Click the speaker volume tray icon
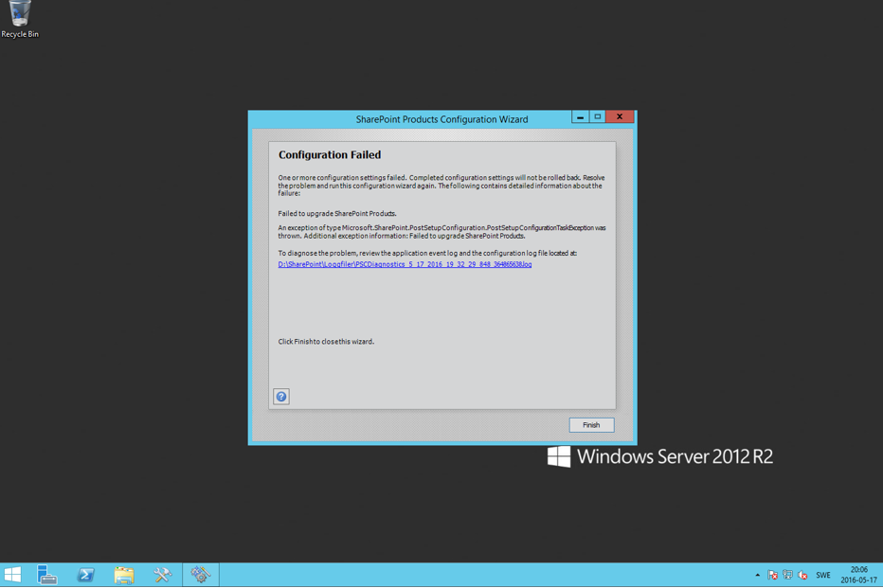The width and height of the screenshot is (883, 588). point(802,576)
